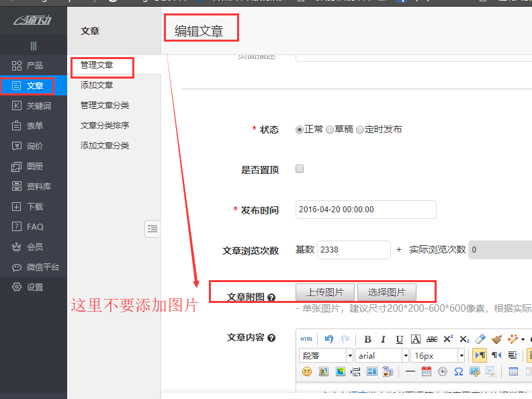Toggle bold text formatting

point(367,339)
